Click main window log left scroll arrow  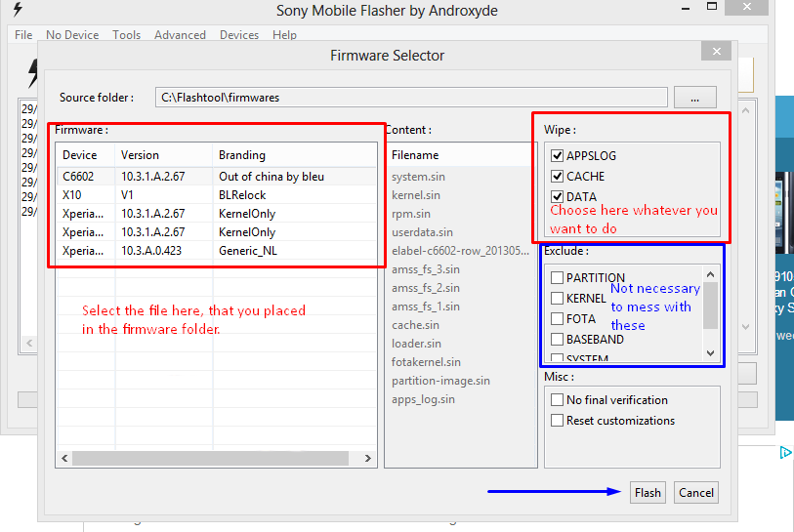(29, 344)
